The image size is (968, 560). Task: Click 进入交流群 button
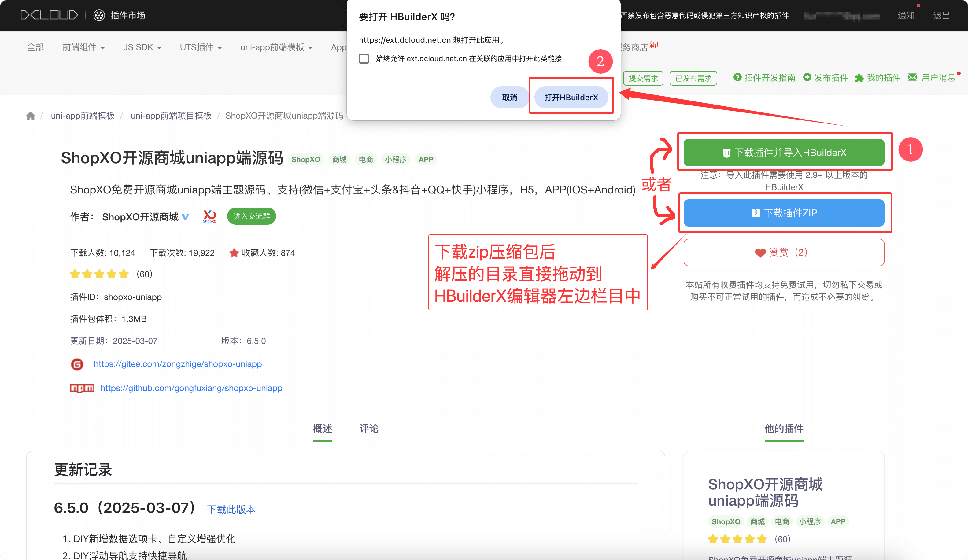[x=251, y=216]
